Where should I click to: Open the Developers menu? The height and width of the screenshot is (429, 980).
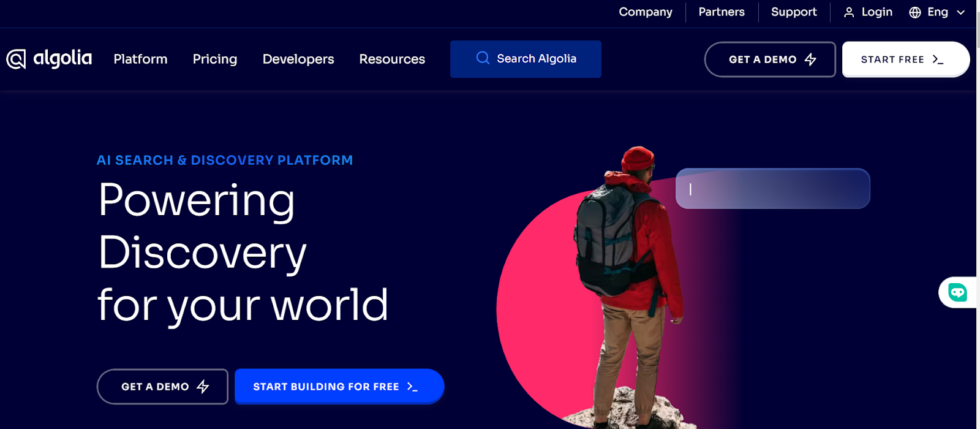[x=298, y=59]
